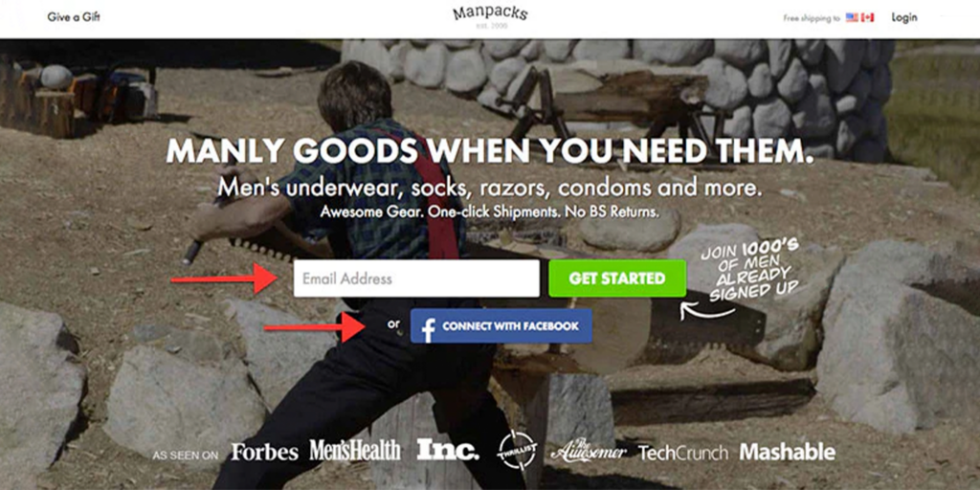980x490 pixels.
Task: Click the Facebook 'f' icon
Action: coord(428,328)
